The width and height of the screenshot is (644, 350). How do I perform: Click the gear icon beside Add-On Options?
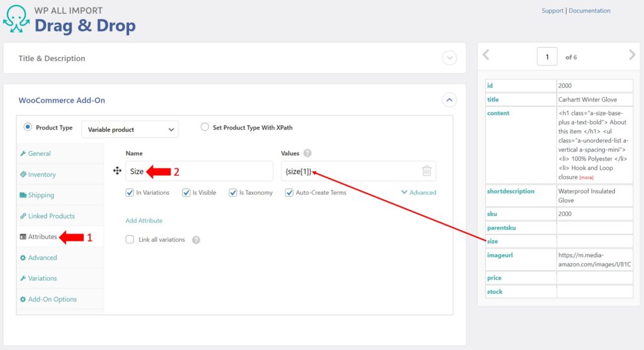coord(23,299)
